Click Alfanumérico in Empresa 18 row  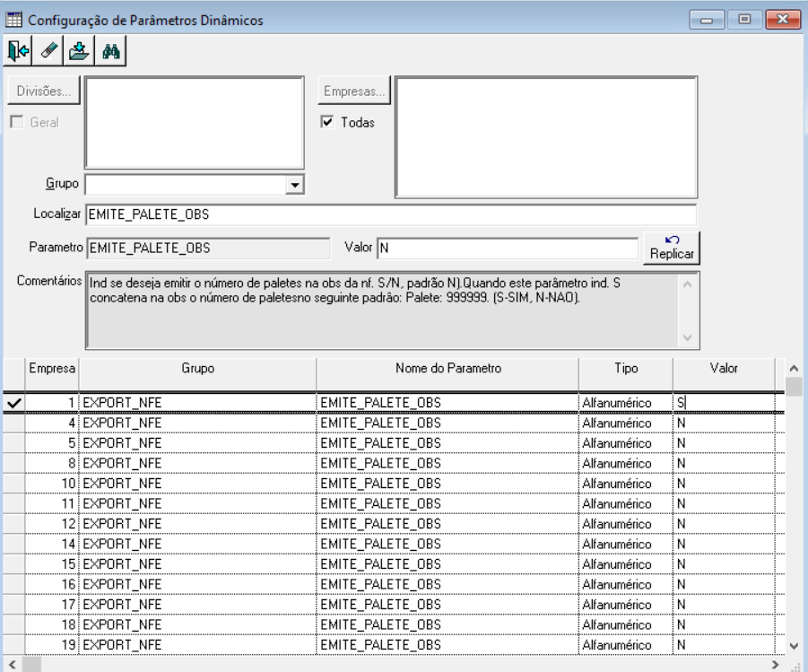(x=617, y=625)
